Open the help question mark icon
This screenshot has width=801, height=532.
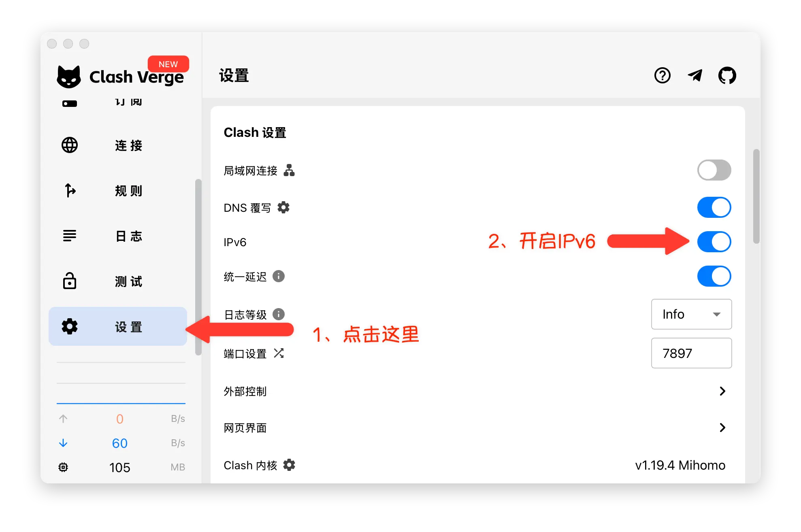pos(663,75)
